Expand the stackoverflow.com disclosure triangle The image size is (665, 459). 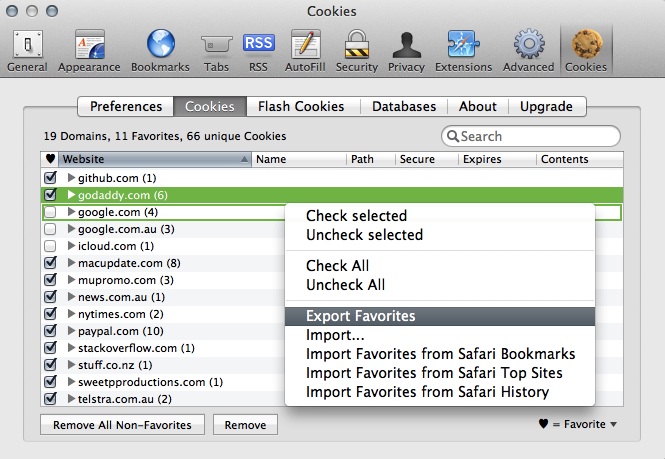[x=71, y=348]
